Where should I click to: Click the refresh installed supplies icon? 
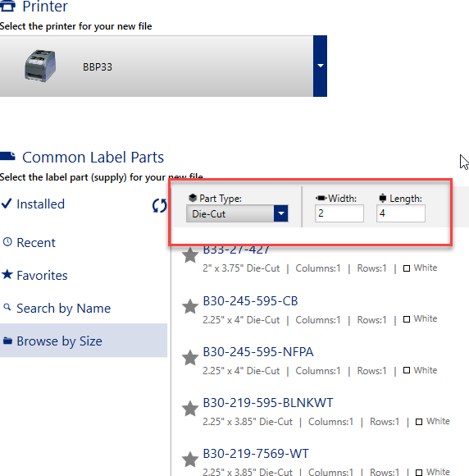[160, 205]
